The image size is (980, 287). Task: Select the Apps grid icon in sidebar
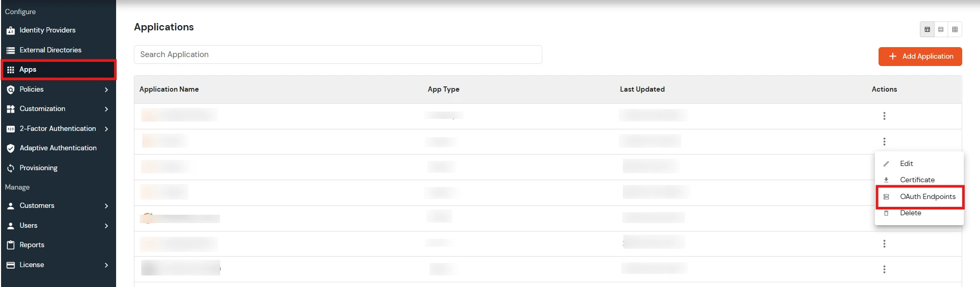(10, 70)
